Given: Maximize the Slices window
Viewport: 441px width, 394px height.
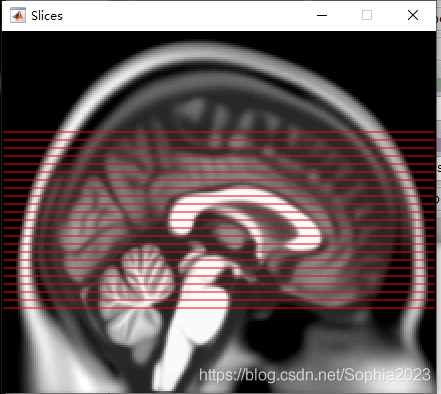Looking at the screenshot, I should tap(367, 15).
